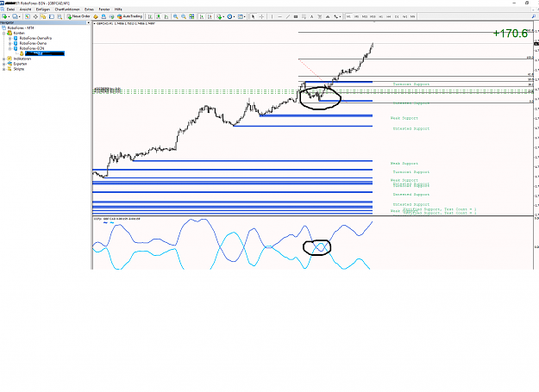Toggle chart shift icon
This screenshot has height=392, width=539.
pos(210,16)
